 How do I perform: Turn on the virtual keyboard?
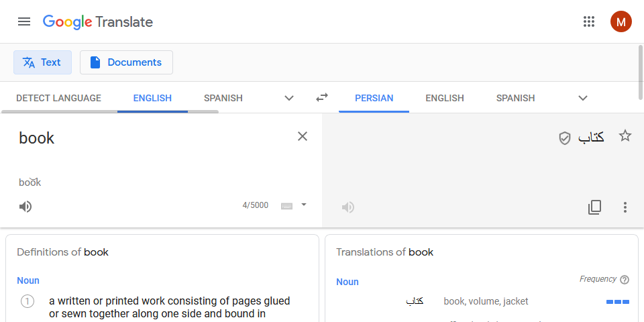click(x=286, y=206)
